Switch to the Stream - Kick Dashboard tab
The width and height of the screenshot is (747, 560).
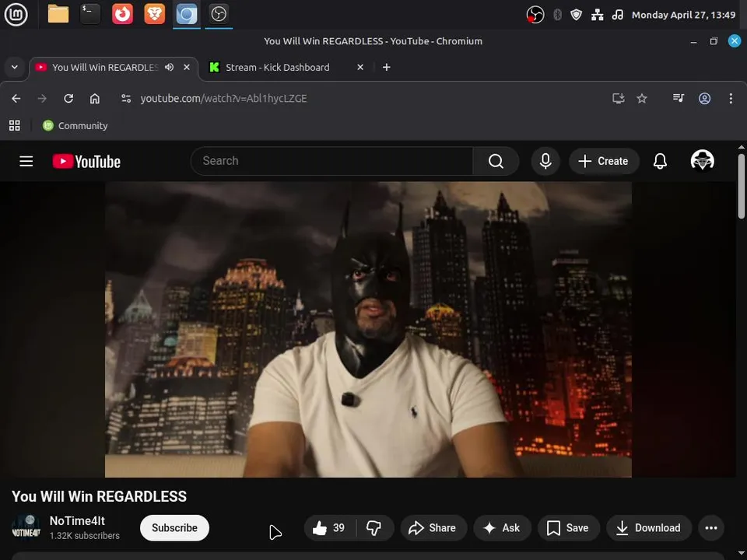[278, 67]
